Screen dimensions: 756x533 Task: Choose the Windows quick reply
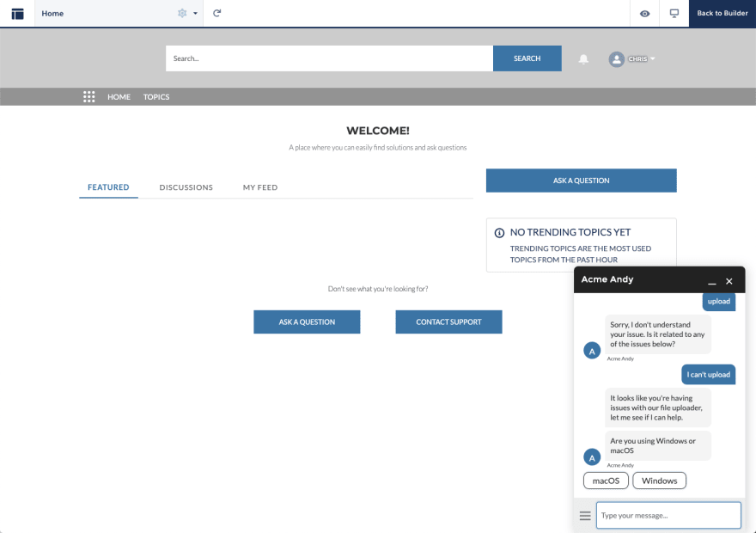[659, 481]
